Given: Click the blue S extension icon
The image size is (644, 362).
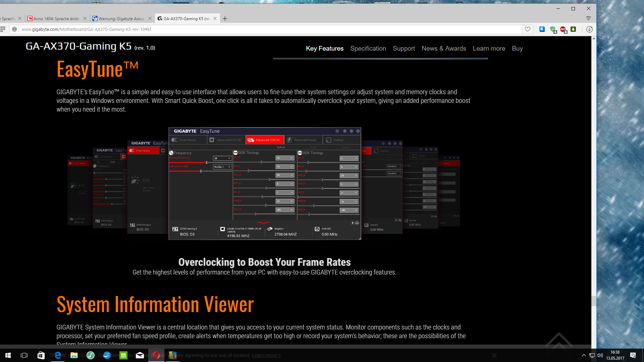Looking at the screenshot, I should coord(542,29).
